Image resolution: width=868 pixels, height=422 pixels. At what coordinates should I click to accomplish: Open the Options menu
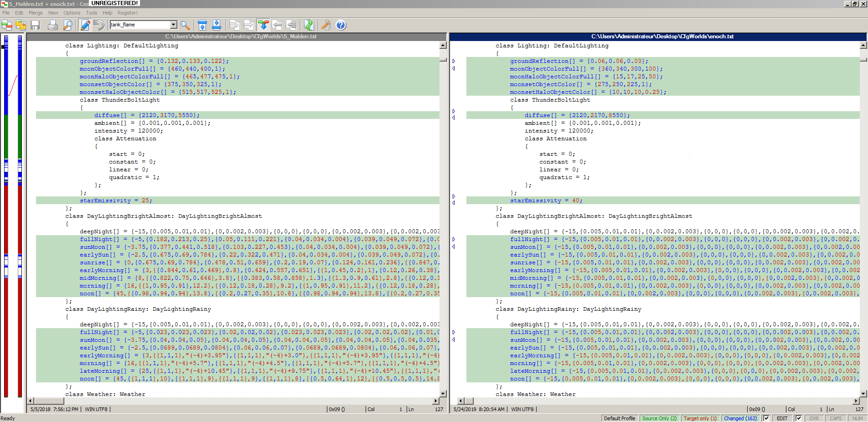click(72, 13)
